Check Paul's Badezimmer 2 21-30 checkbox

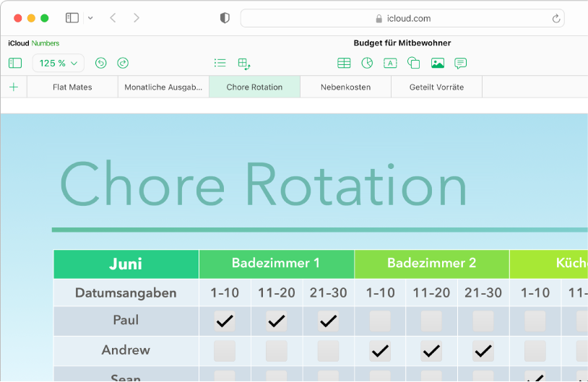pos(483,321)
